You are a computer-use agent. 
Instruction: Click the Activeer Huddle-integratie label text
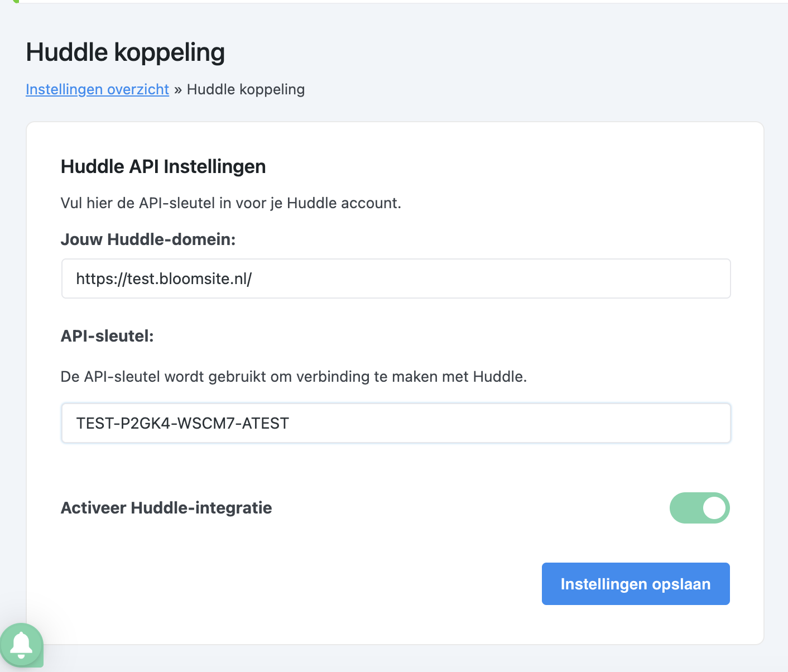click(x=166, y=508)
